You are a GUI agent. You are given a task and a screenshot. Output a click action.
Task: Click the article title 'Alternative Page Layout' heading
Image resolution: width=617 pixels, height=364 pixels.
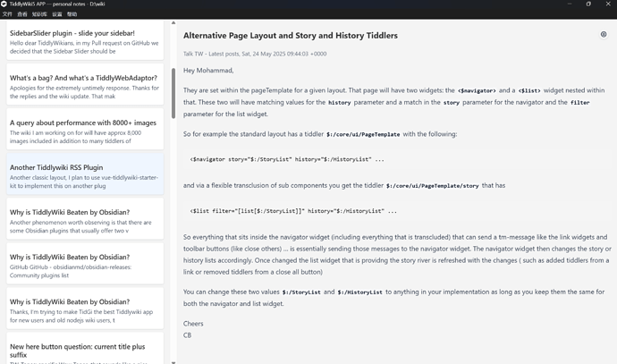(x=290, y=36)
